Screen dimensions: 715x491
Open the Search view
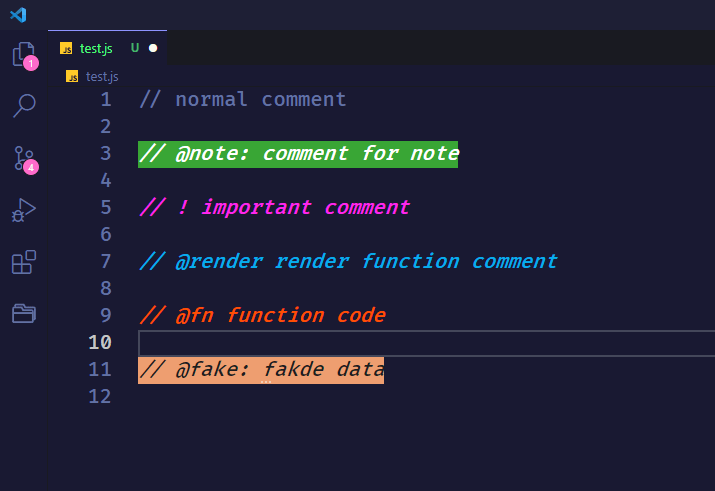[24, 106]
